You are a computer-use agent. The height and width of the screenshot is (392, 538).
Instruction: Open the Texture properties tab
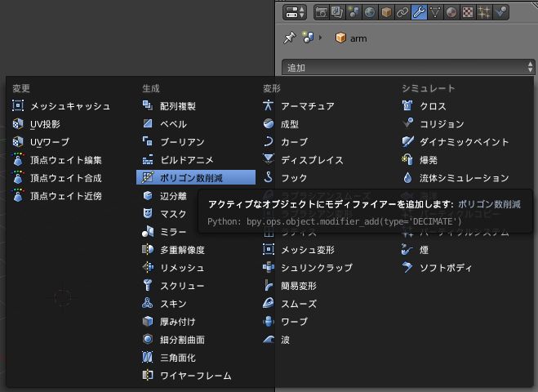click(x=467, y=12)
